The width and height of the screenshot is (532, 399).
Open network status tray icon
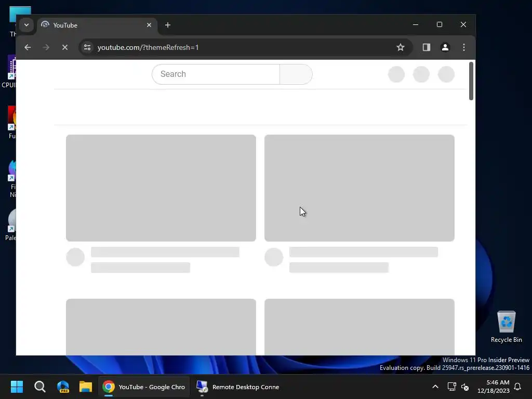[451, 387]
